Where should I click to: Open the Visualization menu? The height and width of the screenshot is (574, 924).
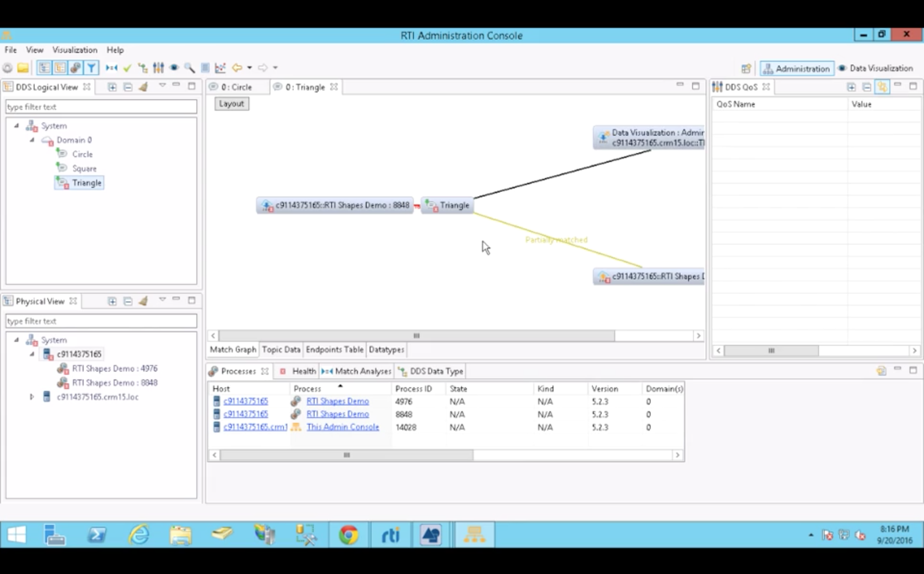click(74, 50)
